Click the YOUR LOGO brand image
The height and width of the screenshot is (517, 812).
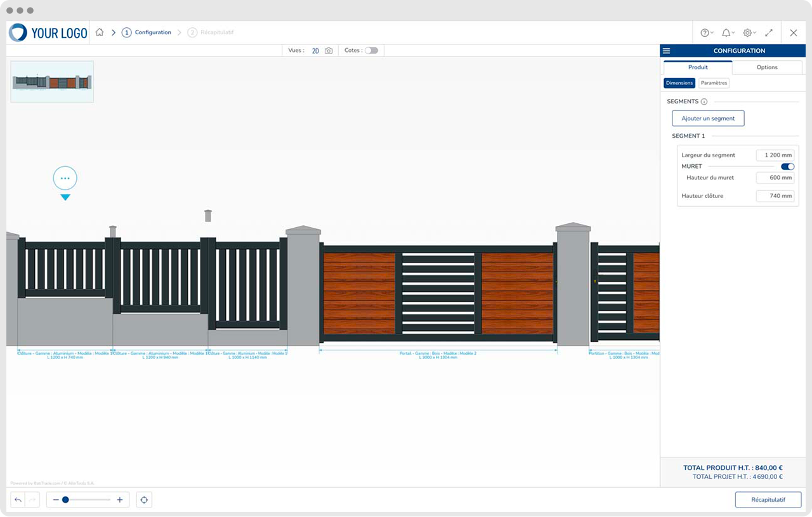point(48,33)
